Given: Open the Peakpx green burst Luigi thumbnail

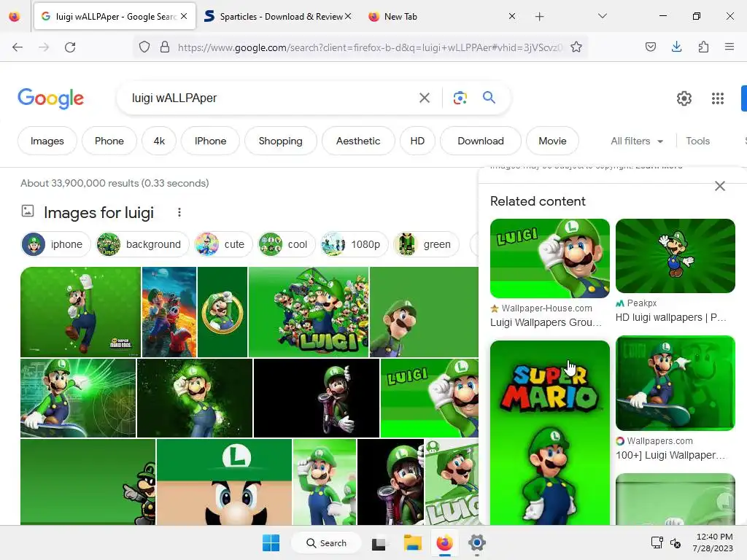Looking at the screenshot, I should tap(675, 256).
